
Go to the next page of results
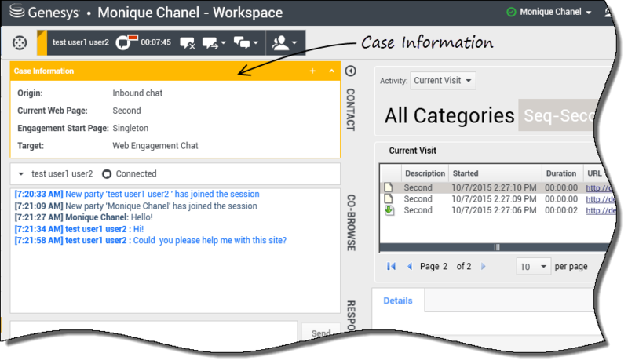(x=483, y=266)
